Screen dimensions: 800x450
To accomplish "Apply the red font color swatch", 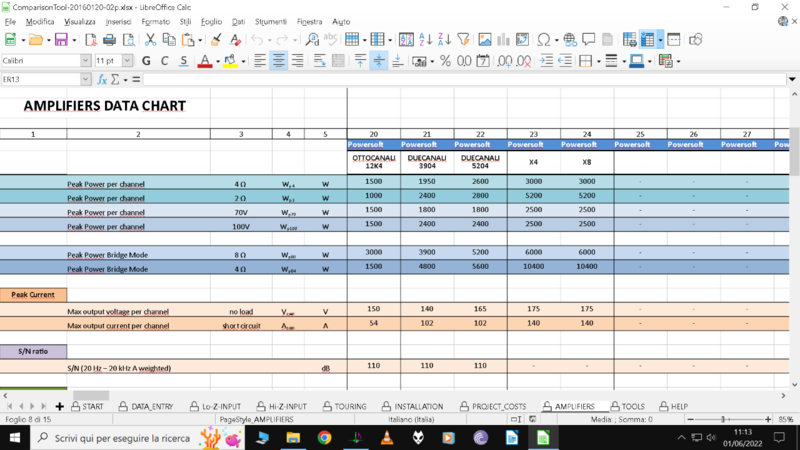I will pyautogui.click(x=205, y=61).
